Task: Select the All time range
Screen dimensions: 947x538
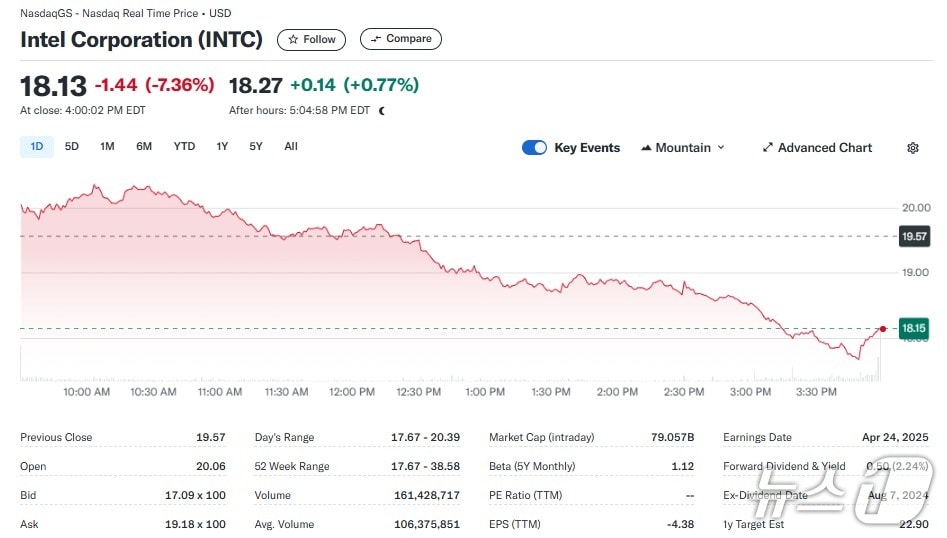Action: 291,147
